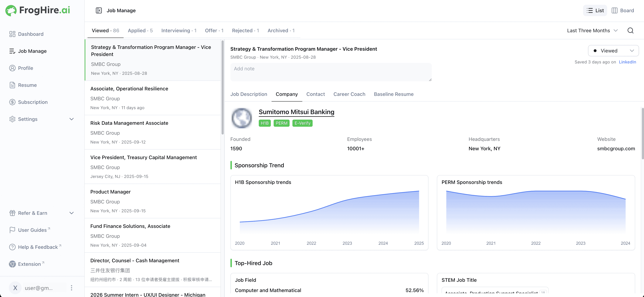Open the Sumitomo Mitsui Banking company link
644x297 pixels.
[x=296, y=112]
